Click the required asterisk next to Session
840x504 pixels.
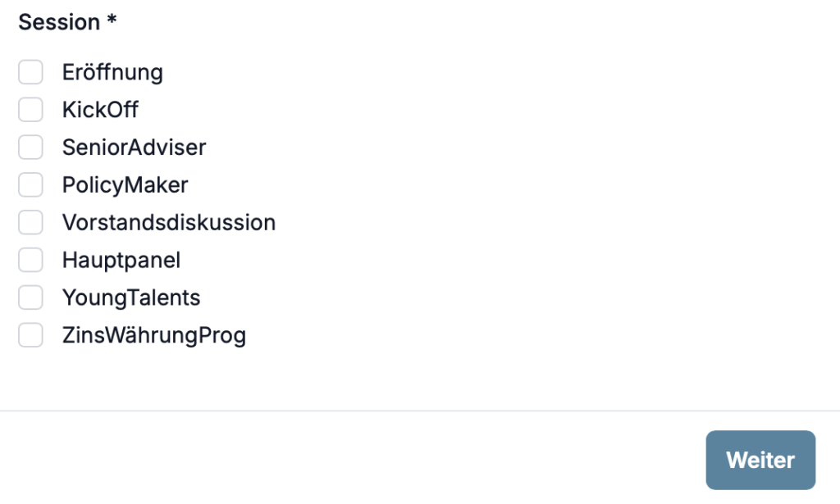[112, 21]
